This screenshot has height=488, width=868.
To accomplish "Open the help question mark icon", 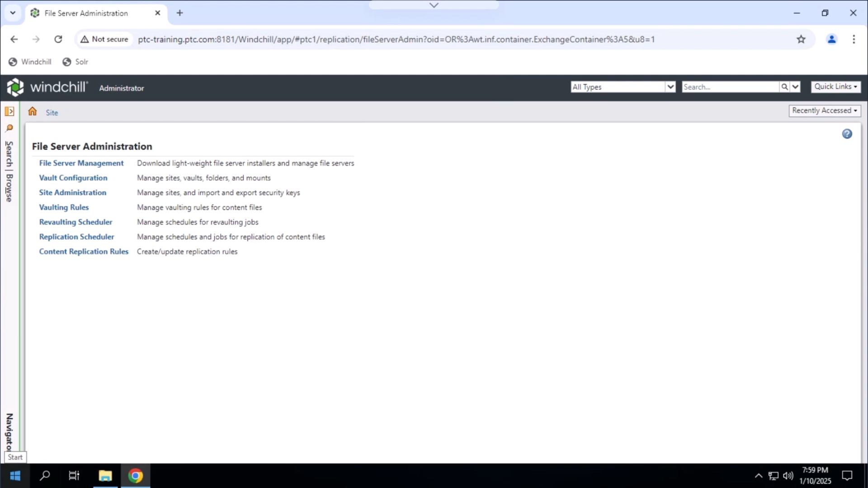I will (x=847, y=134).
